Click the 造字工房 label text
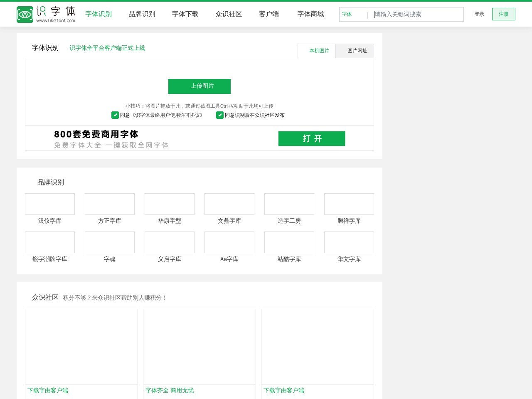Viewport: 532px width, 399px height. [x=289, y=221]
